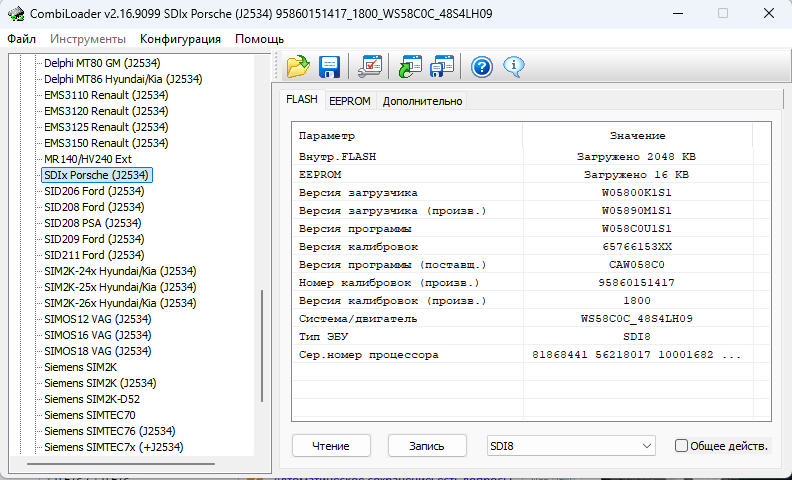Click the double blue windows toolbar icon

click(442, 66)
